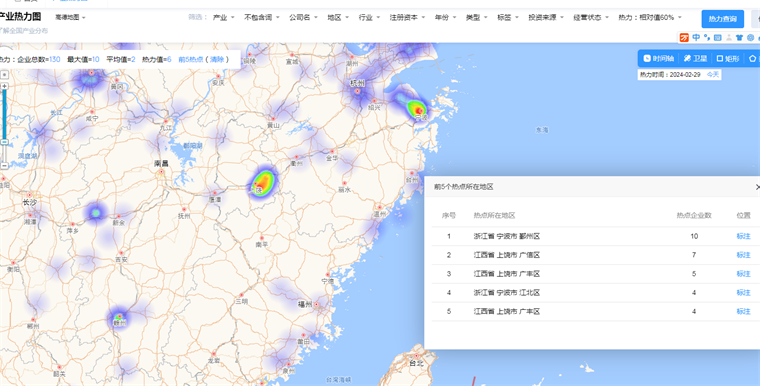This screenshot has height=386, width=760.
Task: Click the 福州 city marker
Action: pyautogui.click(x=316, y=305)
